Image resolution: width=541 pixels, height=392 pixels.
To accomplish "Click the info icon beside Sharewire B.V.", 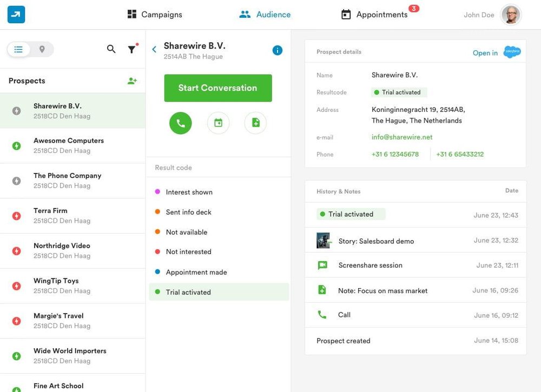I will click(278, 50).
